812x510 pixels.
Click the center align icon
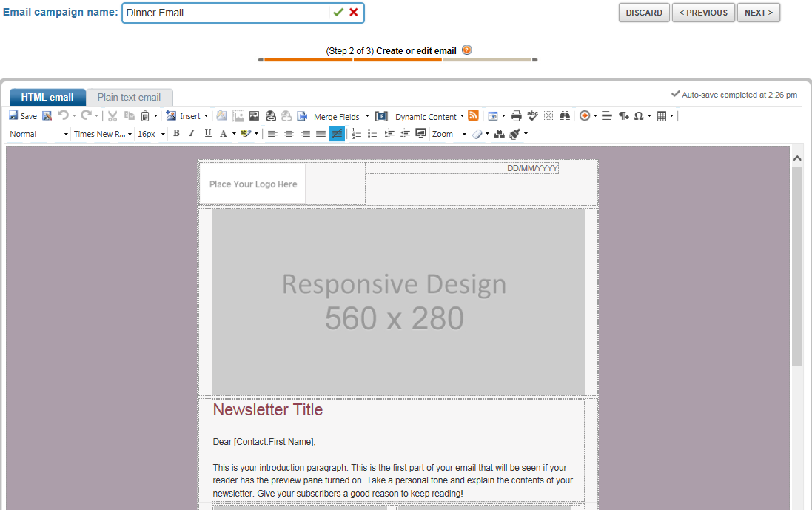(289, 134)
